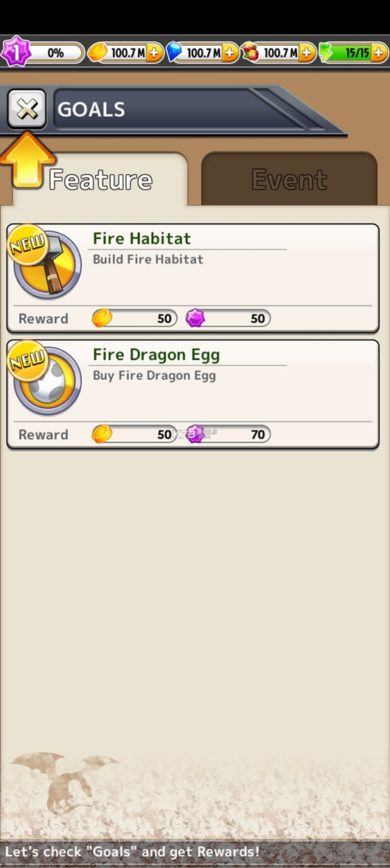Tap the purple level 1 star badge
The image size is (390, 868).
[x=15, y=53]
